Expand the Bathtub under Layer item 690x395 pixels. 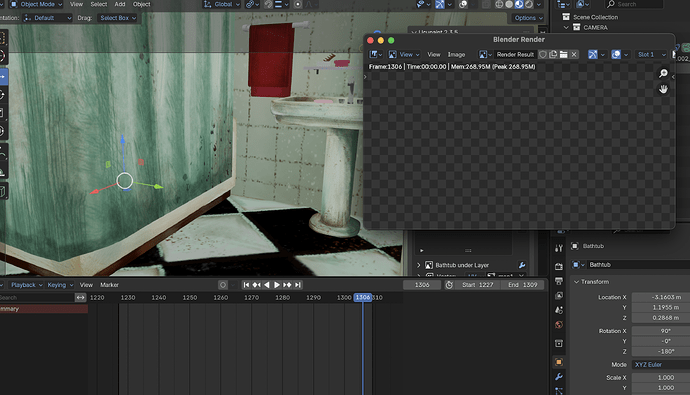pyautogui.click(x=419, y=265)
